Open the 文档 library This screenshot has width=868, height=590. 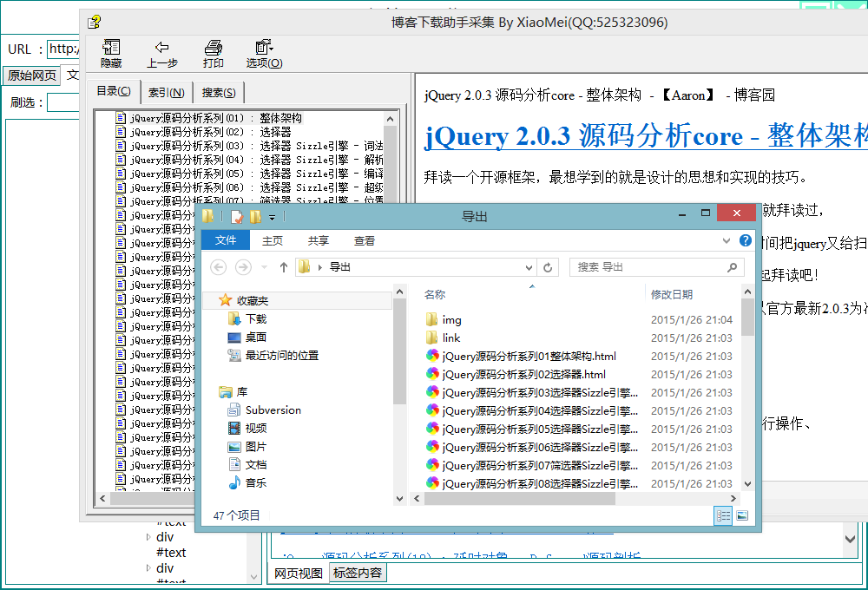tap(247, 465)
